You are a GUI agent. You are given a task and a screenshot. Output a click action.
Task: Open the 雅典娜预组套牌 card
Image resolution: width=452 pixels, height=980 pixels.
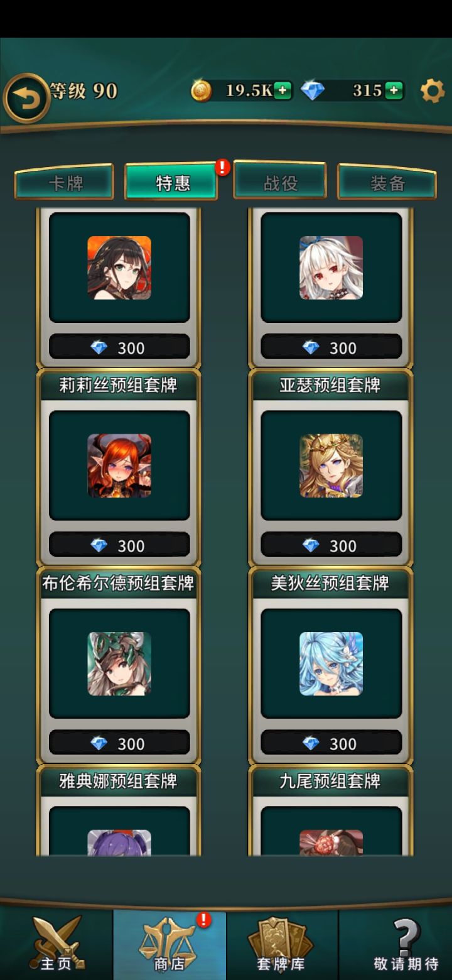[x=119, y=810]
